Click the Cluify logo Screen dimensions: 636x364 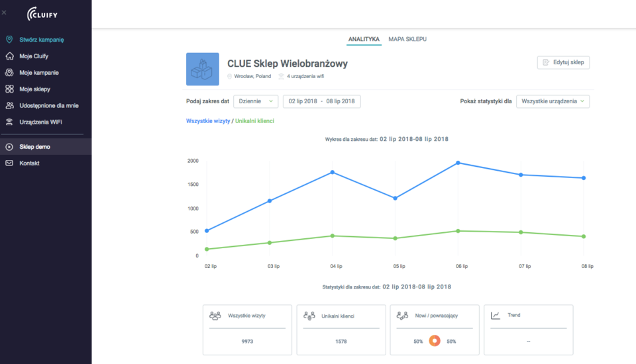tap(42, 14)
